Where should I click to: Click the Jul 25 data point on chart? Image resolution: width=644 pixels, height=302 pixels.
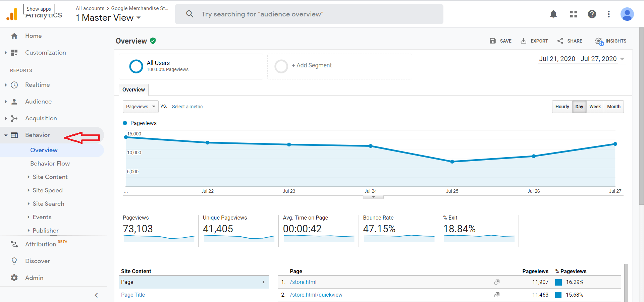pos(452,162)
